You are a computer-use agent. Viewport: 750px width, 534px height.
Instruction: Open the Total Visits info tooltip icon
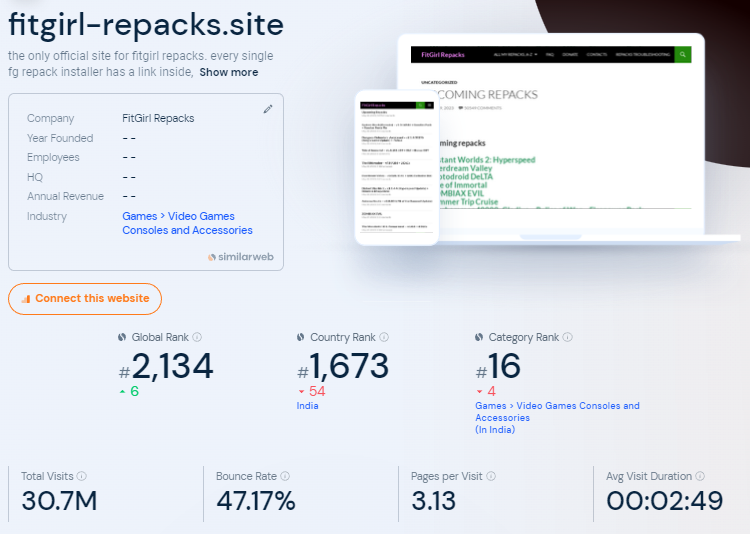pos(82,476)
